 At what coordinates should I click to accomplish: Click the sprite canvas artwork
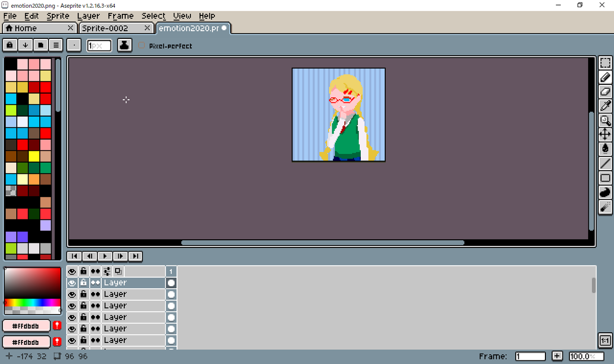point(339,115)
